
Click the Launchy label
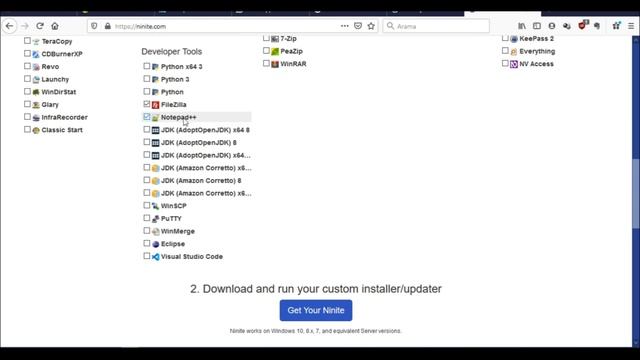coord(55,79)
